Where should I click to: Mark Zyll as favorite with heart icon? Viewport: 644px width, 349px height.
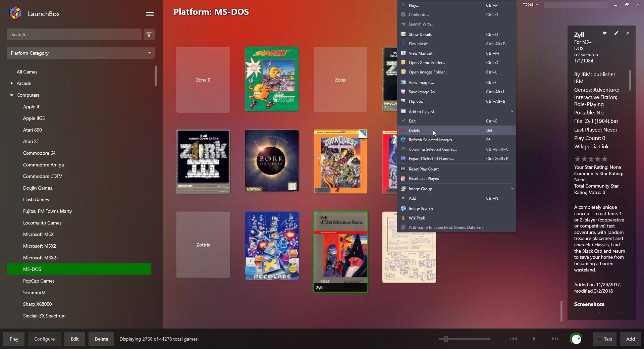pyautogui.click(x=605, y=33)
